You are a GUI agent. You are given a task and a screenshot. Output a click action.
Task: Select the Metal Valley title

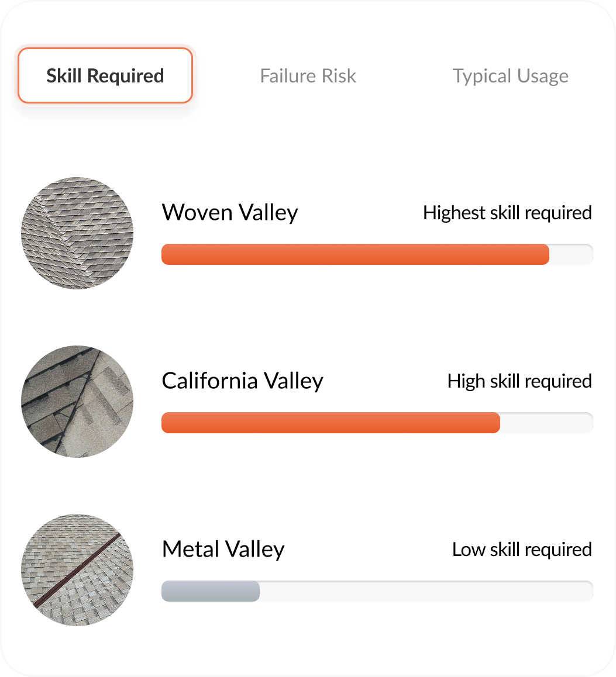click(x=223, y=549)
